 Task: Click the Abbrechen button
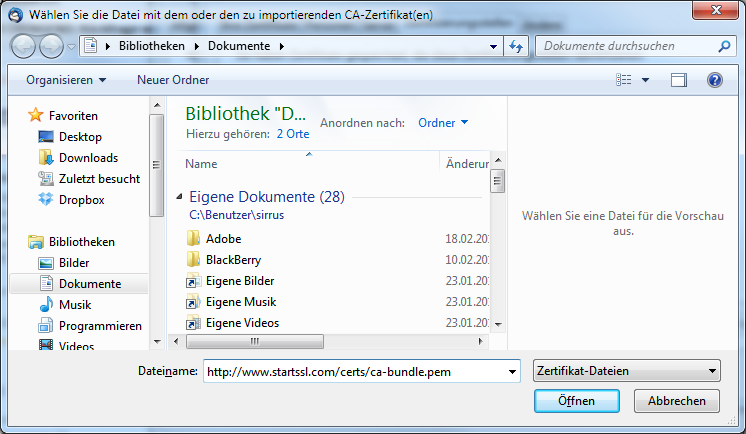pyautogui.click(x=677, y=401)
